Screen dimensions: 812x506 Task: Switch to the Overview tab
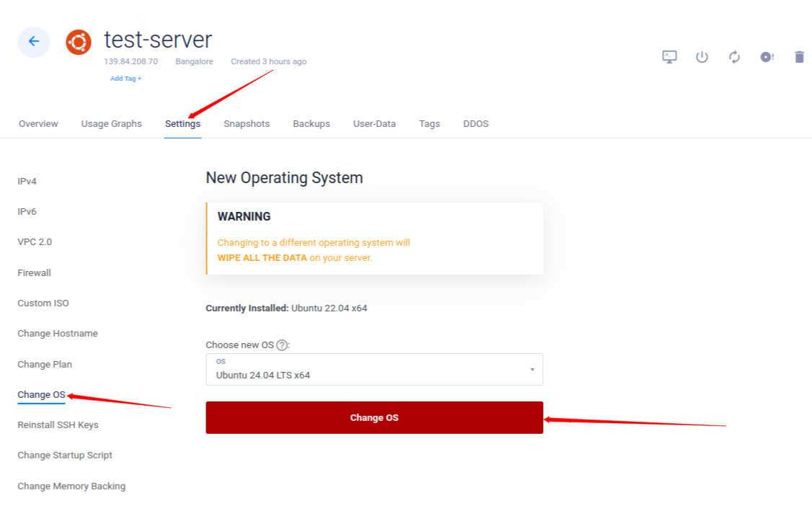(x=38, y=124)
